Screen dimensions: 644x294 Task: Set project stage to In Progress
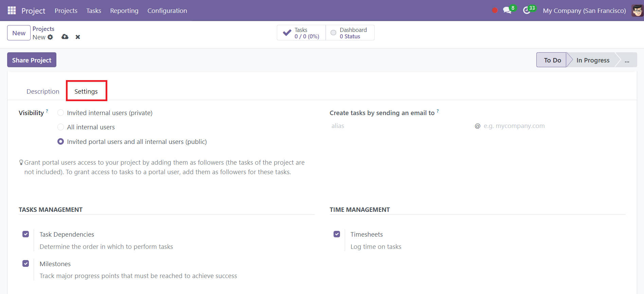pos(593,60)
